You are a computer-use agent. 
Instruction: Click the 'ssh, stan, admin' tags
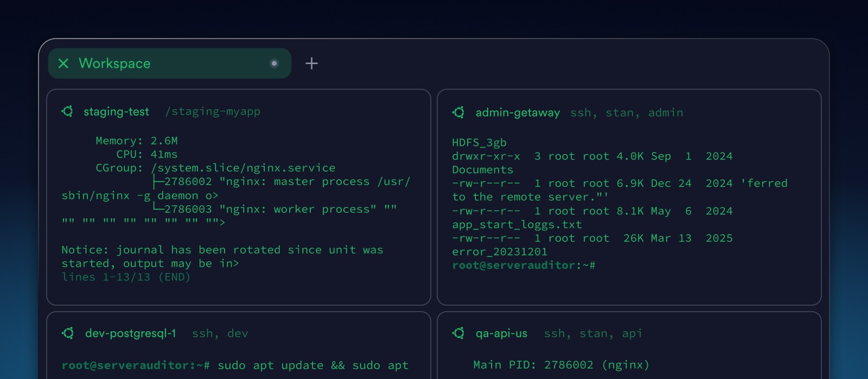[x=627, y=112]
